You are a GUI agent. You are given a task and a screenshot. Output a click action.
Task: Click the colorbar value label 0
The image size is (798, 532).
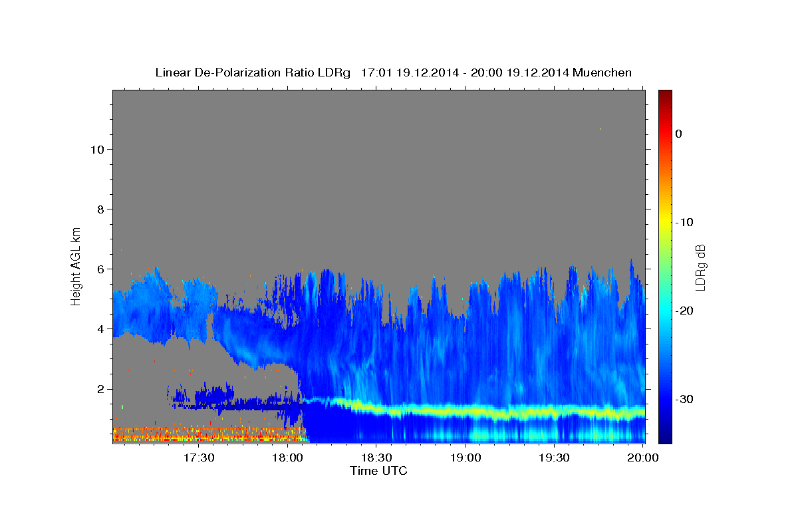[x=678, y=134]
